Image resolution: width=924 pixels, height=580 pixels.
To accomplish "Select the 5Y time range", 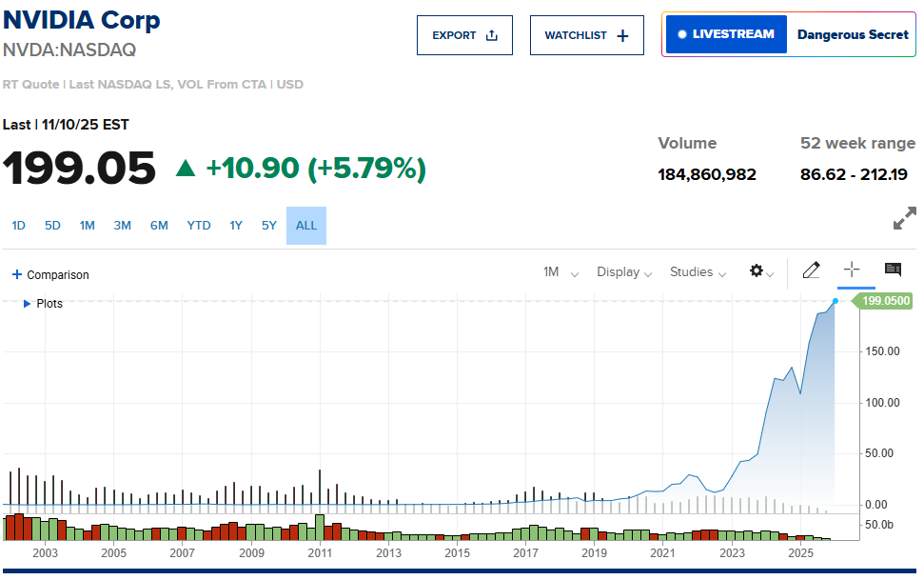I will pos(269,226).
